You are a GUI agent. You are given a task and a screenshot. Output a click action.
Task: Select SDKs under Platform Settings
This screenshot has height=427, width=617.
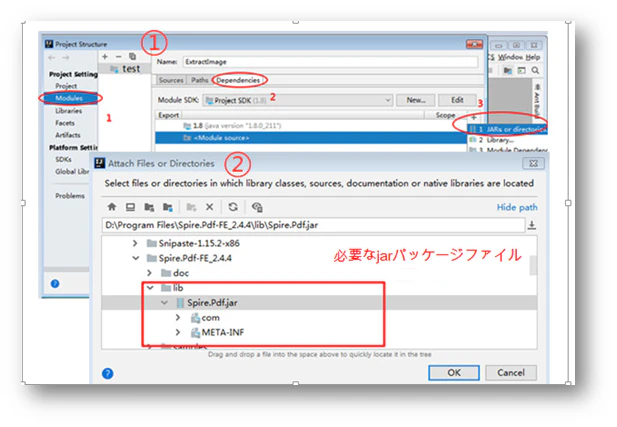coord(63,159)
